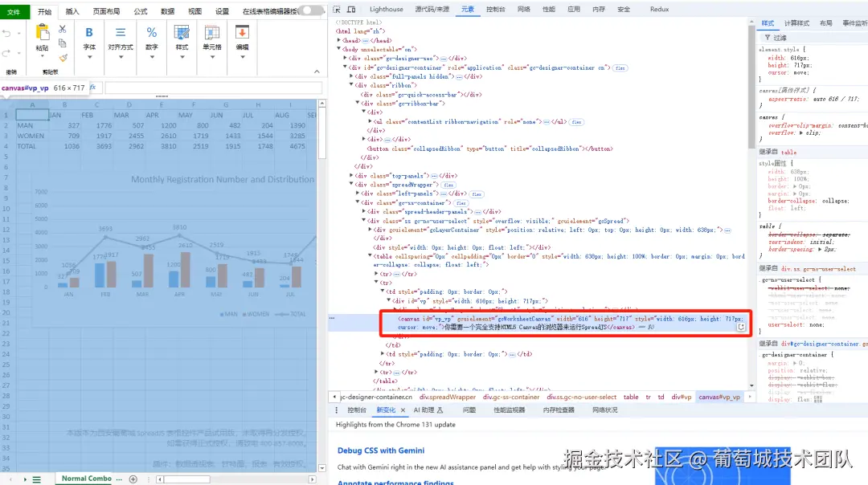Click the Undo arrow icon

tap(6, 34)
